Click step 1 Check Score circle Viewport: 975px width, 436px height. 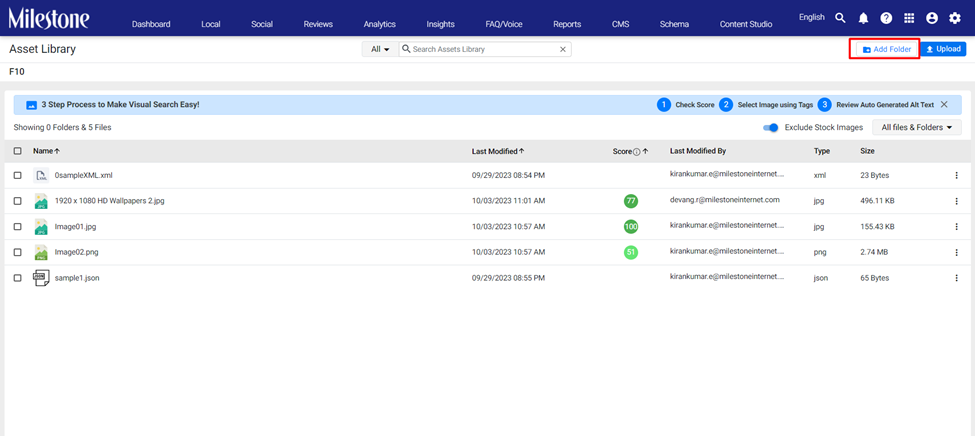coord(663,104)
